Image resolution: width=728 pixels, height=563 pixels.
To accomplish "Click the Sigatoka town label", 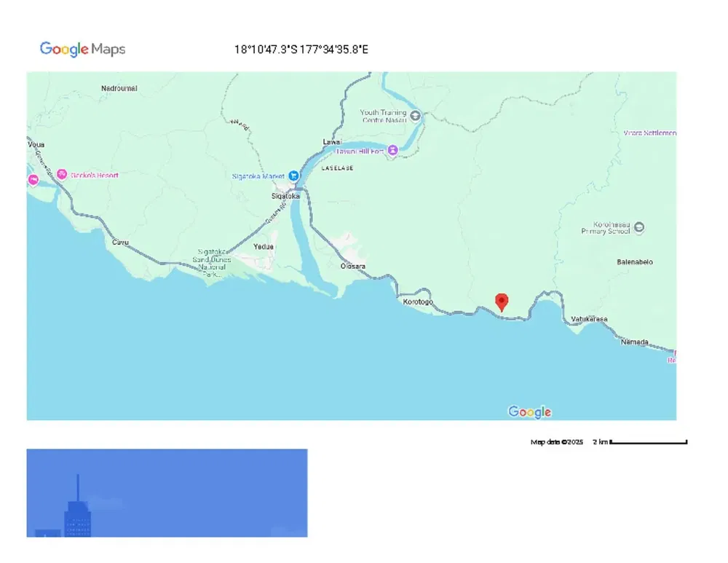I will click(285, 196).
